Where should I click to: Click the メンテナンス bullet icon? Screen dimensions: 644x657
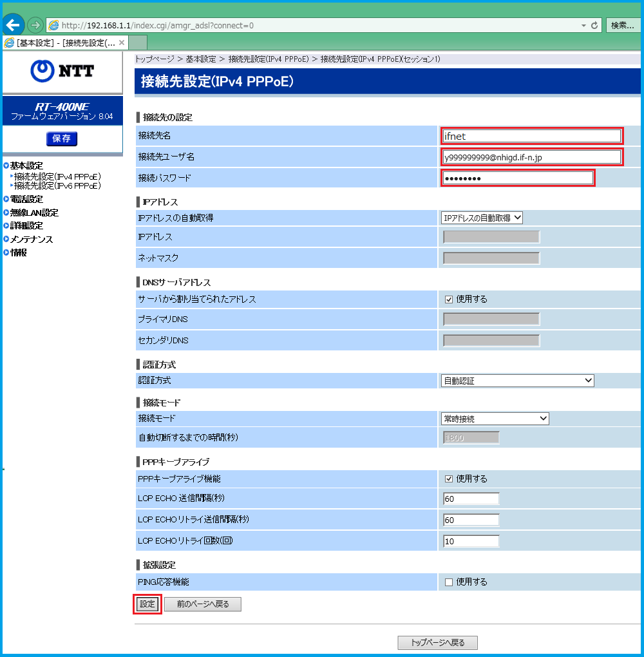(x=6, y=240)
